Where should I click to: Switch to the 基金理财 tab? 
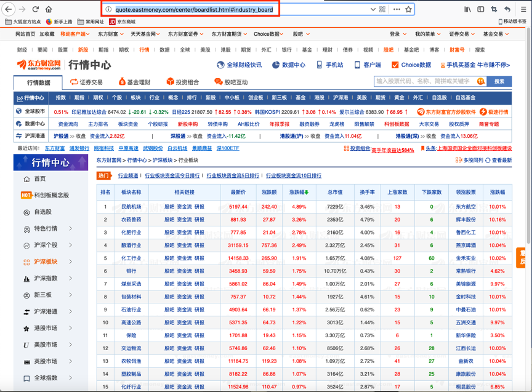click(134, 82)
